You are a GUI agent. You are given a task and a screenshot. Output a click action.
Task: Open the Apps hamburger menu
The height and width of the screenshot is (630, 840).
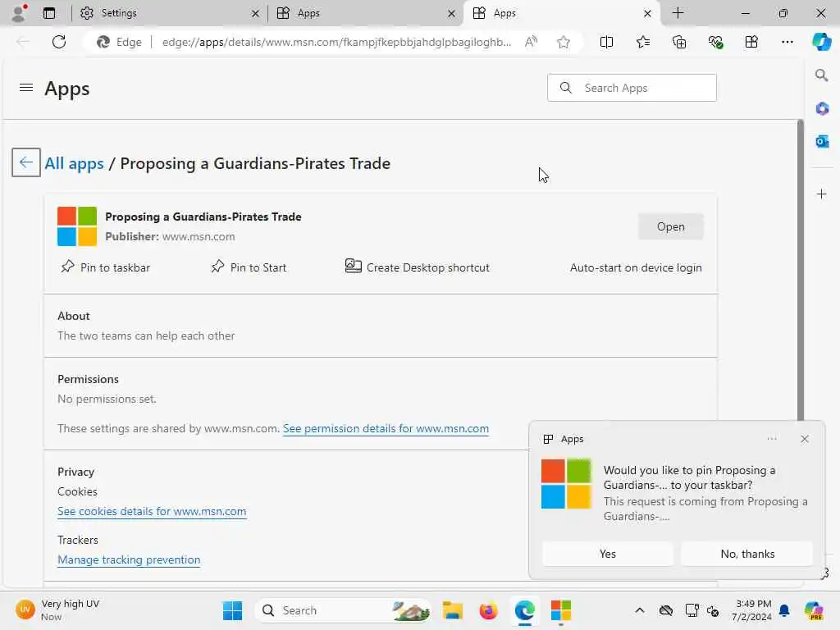pyautogui.click(x=25, y=87)
